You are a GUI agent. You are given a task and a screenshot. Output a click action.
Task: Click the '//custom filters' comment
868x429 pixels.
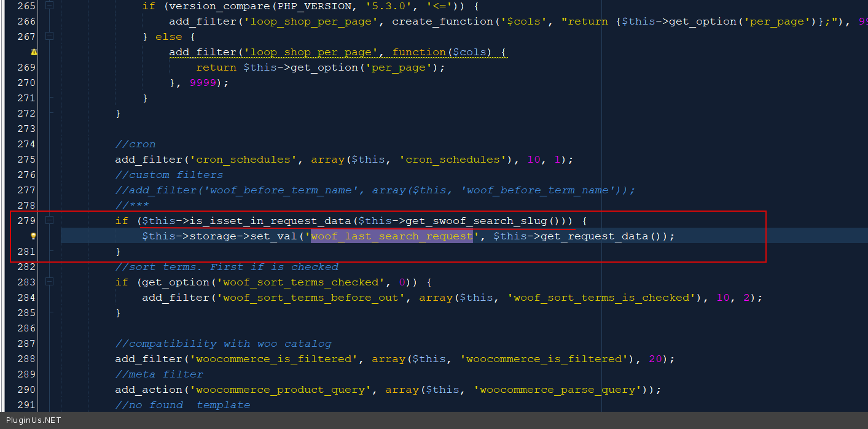pyautogui.click(x=169, y=175)
